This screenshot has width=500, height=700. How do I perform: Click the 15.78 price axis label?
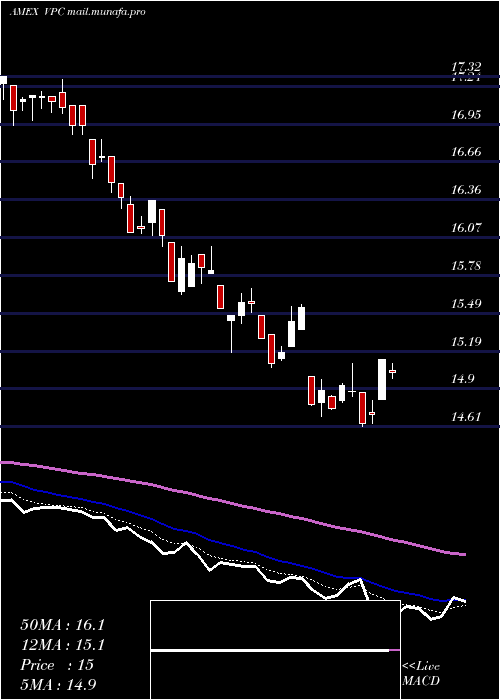[x=466, y=266]
